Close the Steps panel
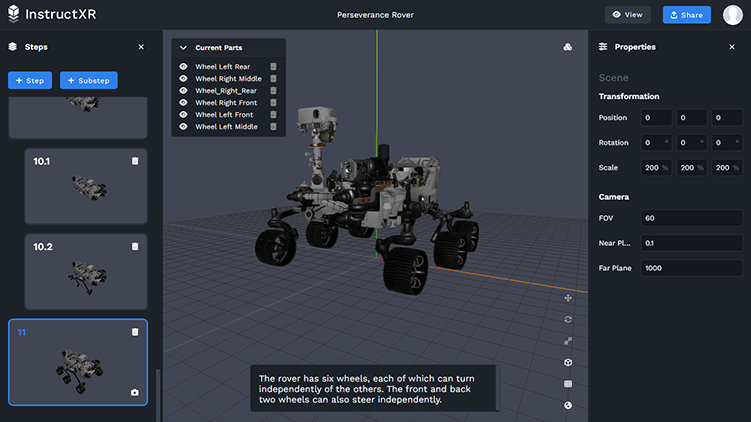This screenshot has height=422, width=751. [141, 47]
